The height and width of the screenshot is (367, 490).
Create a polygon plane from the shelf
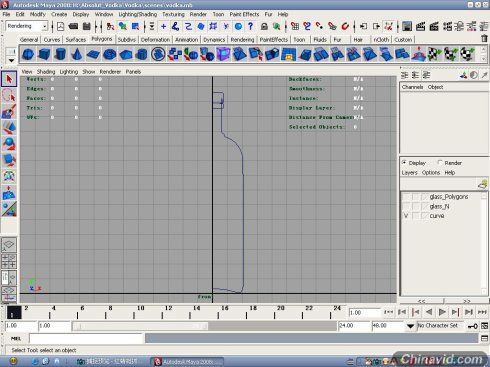93,54
